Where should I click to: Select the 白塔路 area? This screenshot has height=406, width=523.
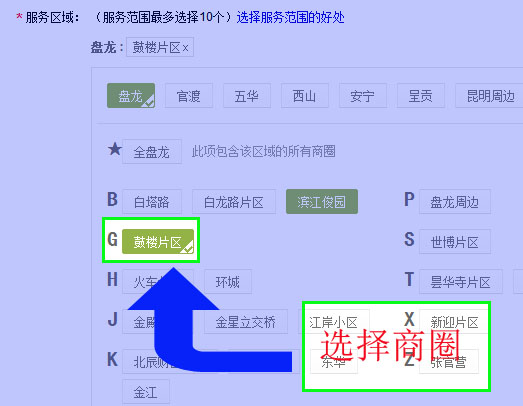(152, 201)
